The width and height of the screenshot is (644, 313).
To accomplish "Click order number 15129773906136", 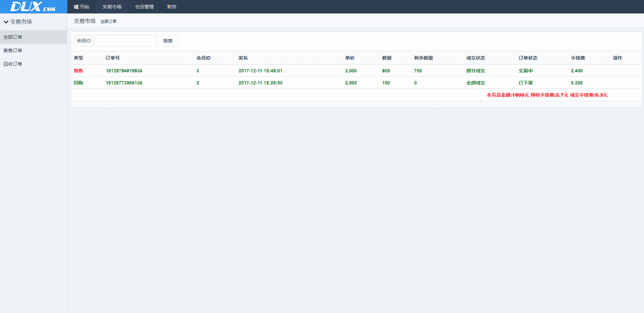I will tap(124, 83).
